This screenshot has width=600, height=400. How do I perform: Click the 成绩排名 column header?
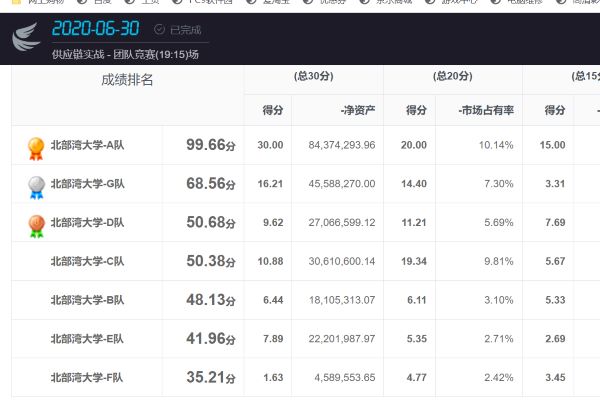point(127,80)
